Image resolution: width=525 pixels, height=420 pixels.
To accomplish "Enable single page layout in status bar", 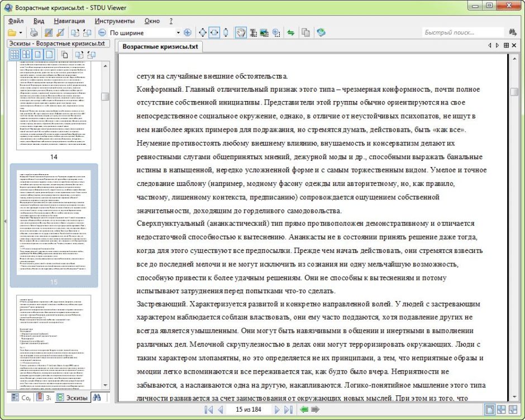I will coord(490,410).
